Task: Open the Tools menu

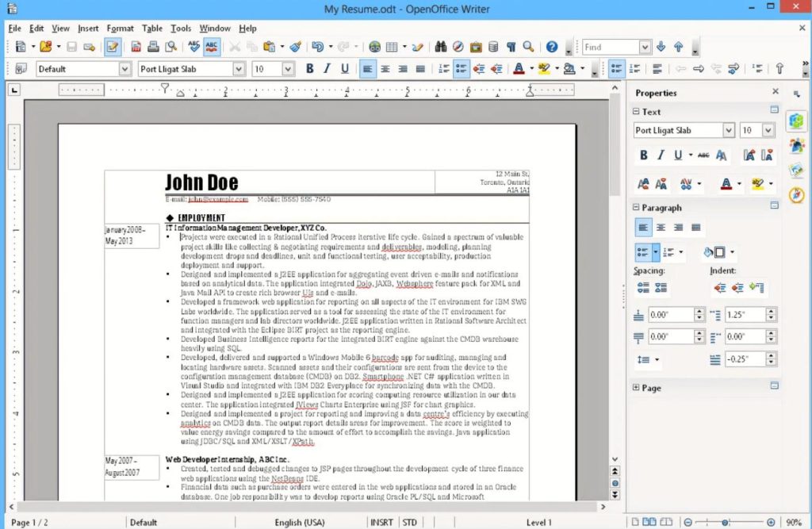Action: point(181,29)
